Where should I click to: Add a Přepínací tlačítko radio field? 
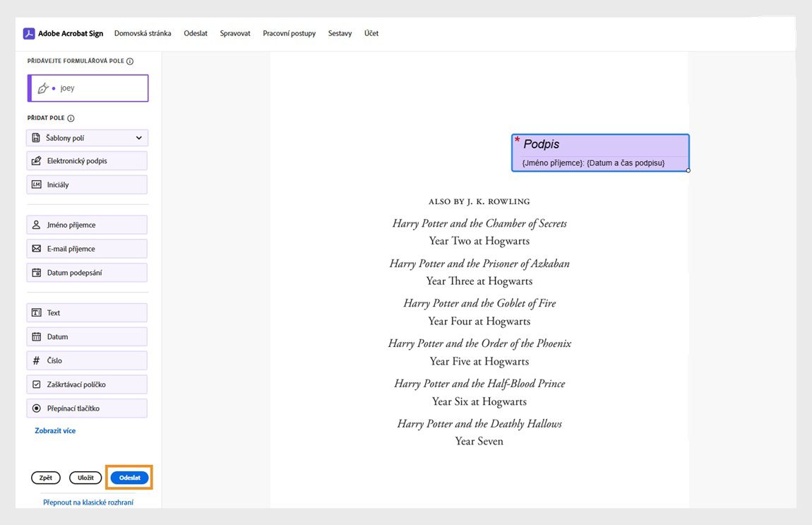[x=87, y=408]
